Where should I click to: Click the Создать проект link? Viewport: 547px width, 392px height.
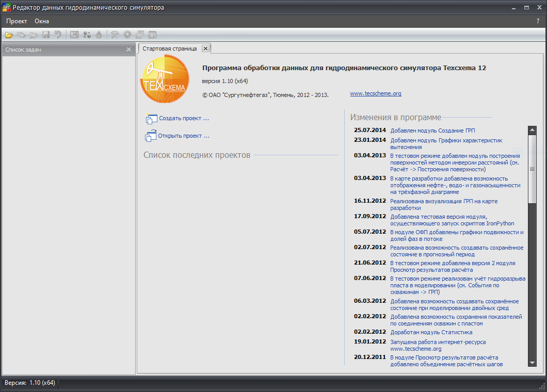point(184,118)
